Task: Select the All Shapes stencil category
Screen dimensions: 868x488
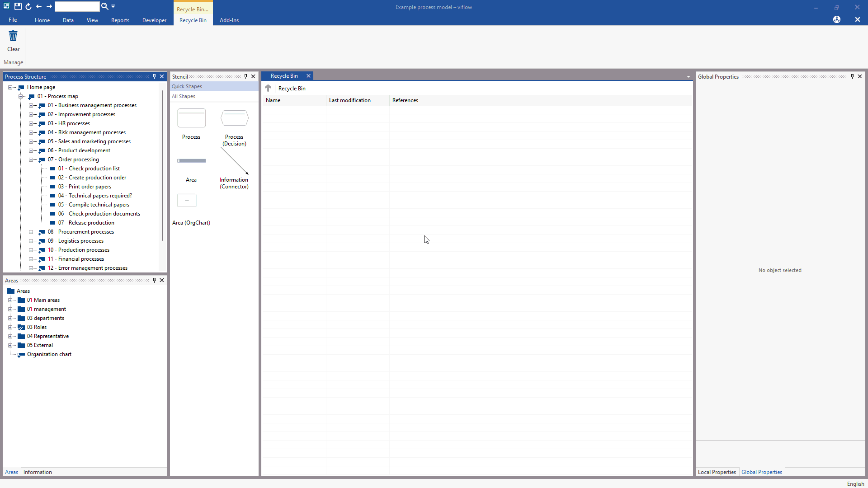Action: (184, 96)
